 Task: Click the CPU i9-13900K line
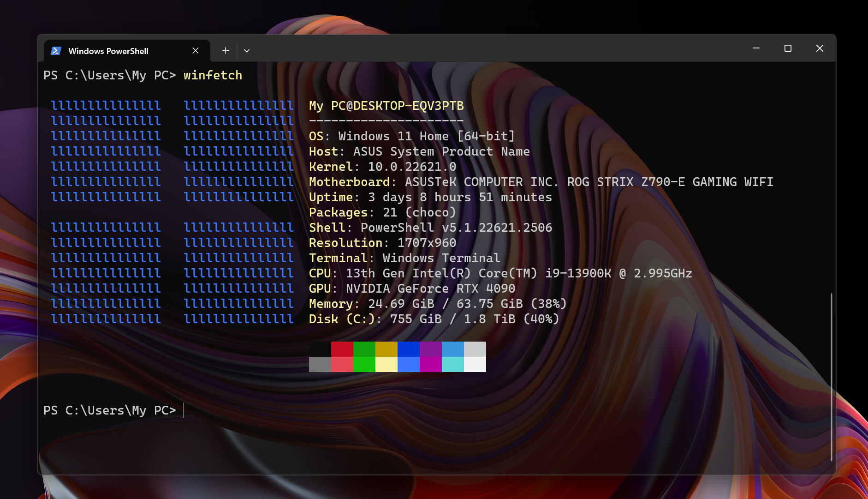click(x=500, y=273)
